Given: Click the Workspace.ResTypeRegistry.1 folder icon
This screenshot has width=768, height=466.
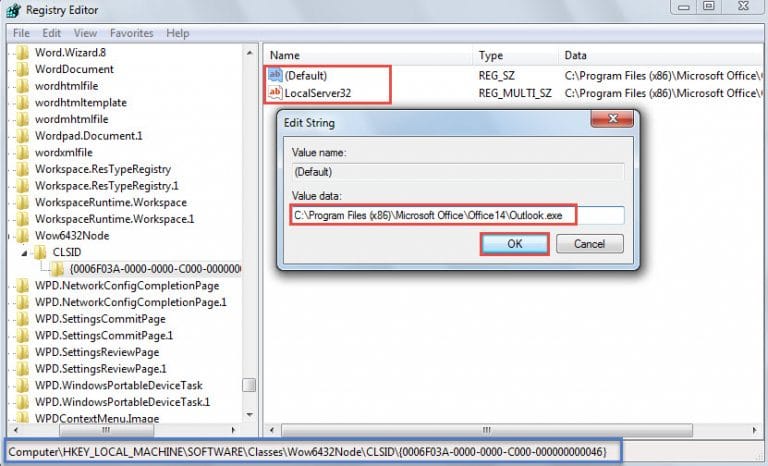Looking at the screenshot, I should (23, 186).
